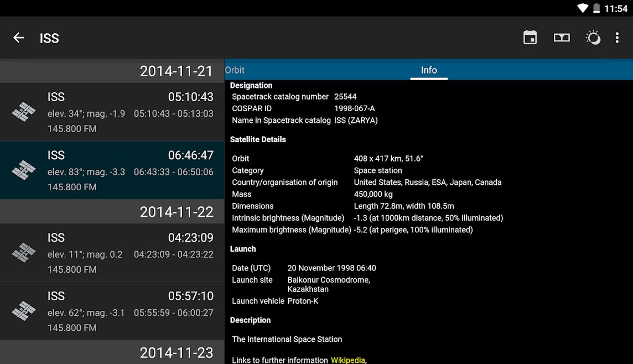Open the three-dot overflow menu
Image resolution: width=633 pixels, height=364 pixels.
coord(617,38)
